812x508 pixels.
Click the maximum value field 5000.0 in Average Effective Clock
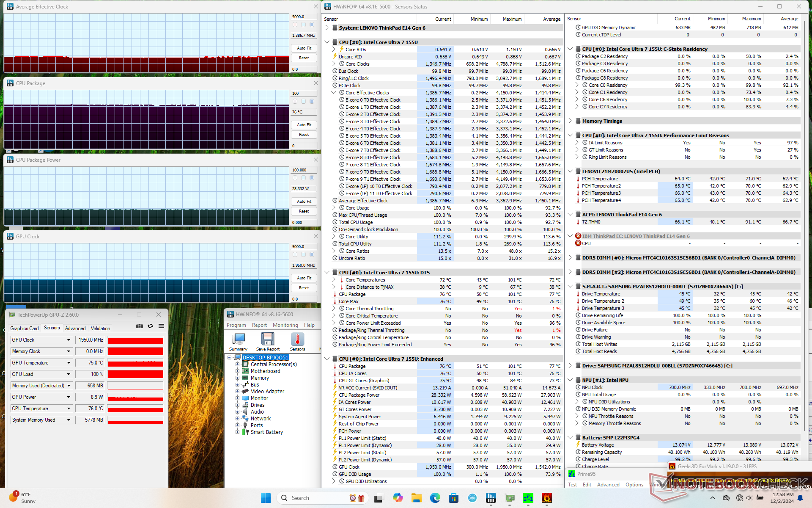pyautogui.click(x=304, y=17)
